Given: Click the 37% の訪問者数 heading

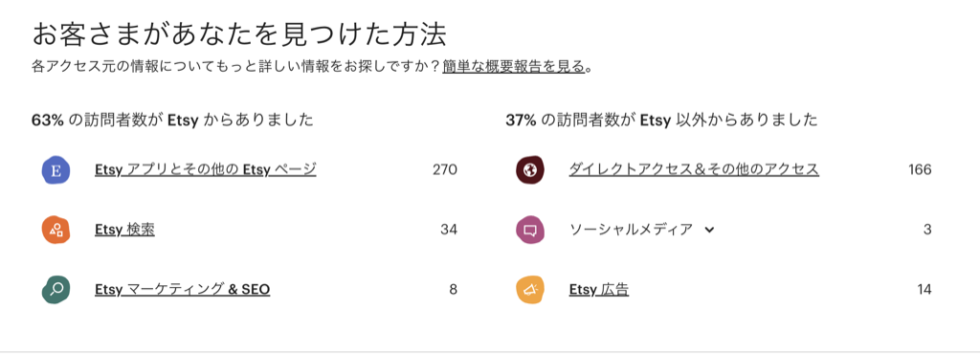Looking at the screenshot, I should (x=662, y=121).
